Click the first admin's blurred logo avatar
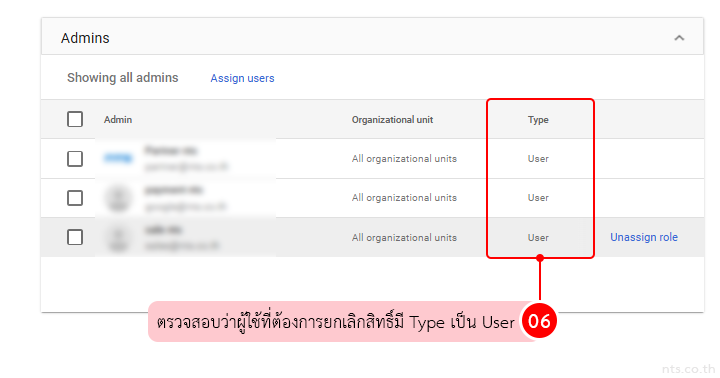This screenshot has width=720, height=378. [x=118, y=158]
